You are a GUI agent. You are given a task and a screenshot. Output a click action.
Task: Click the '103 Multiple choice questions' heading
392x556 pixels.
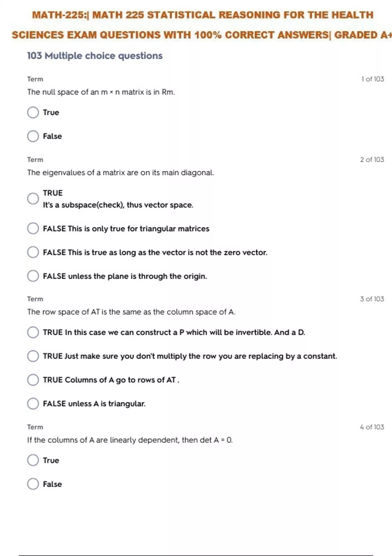pos(95,56)
